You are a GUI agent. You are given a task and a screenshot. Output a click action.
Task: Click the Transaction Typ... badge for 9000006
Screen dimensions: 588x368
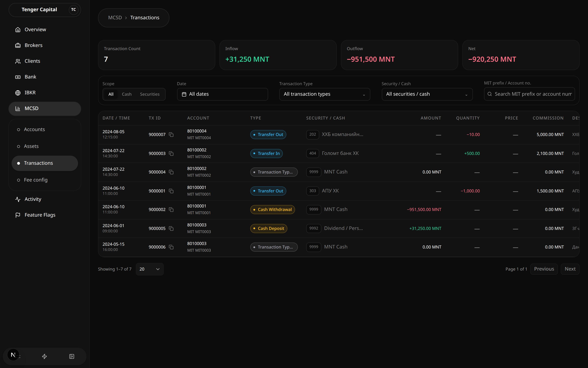[x=274, y=247]
